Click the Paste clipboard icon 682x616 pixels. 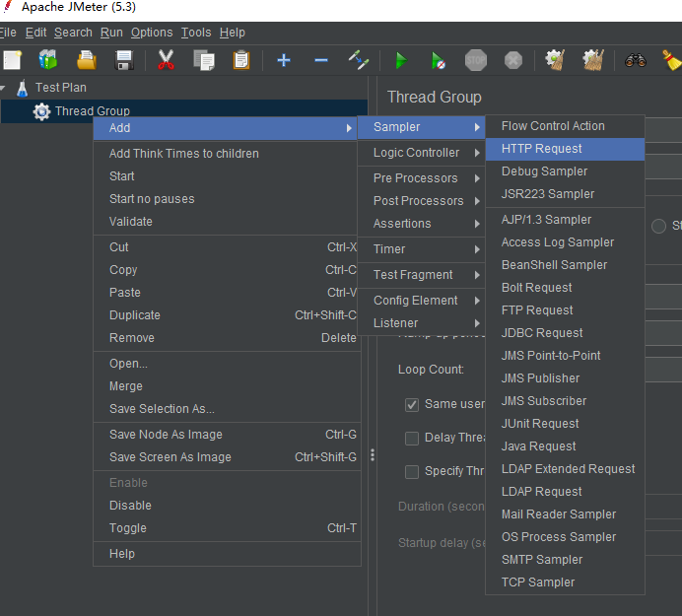[240, 60]
